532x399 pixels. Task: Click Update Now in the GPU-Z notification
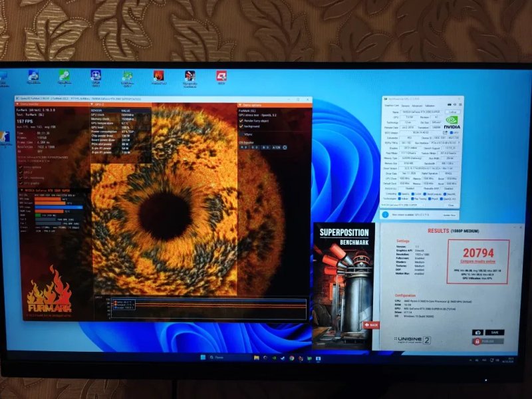pos(450,215)
